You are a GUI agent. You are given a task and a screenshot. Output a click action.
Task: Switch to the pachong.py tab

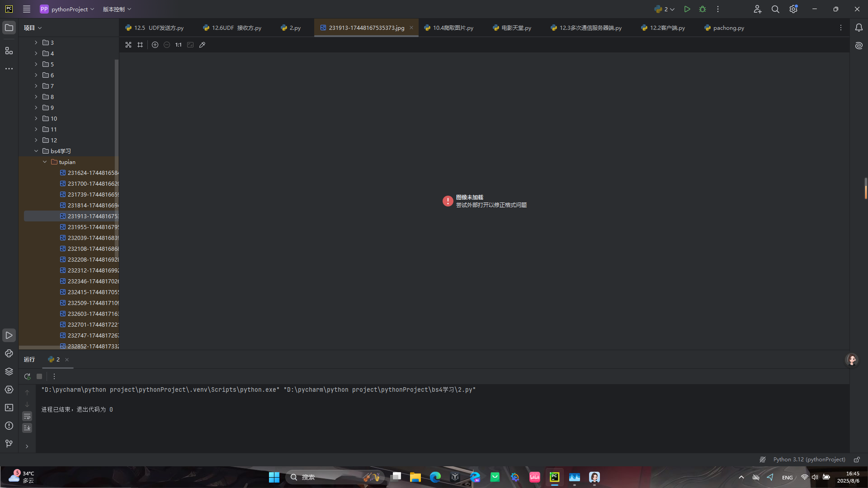click(x=728, y=28)
